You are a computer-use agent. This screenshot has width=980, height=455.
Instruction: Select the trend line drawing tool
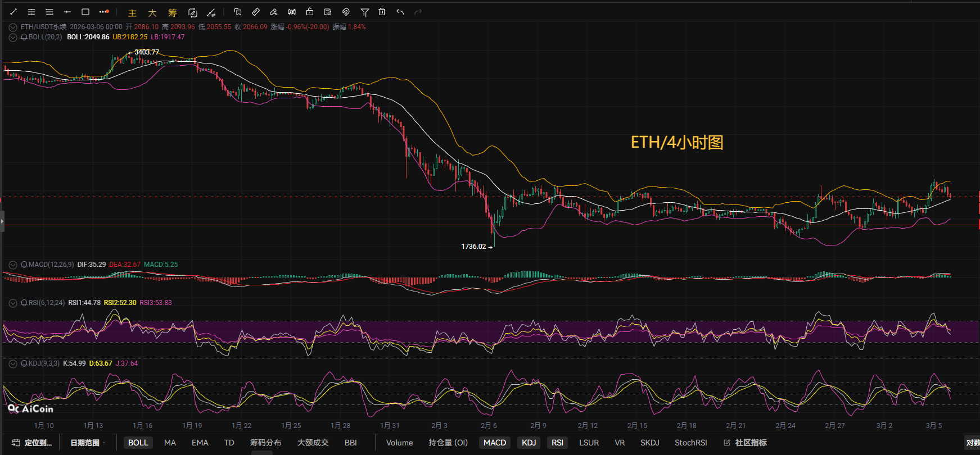(13, 12)
